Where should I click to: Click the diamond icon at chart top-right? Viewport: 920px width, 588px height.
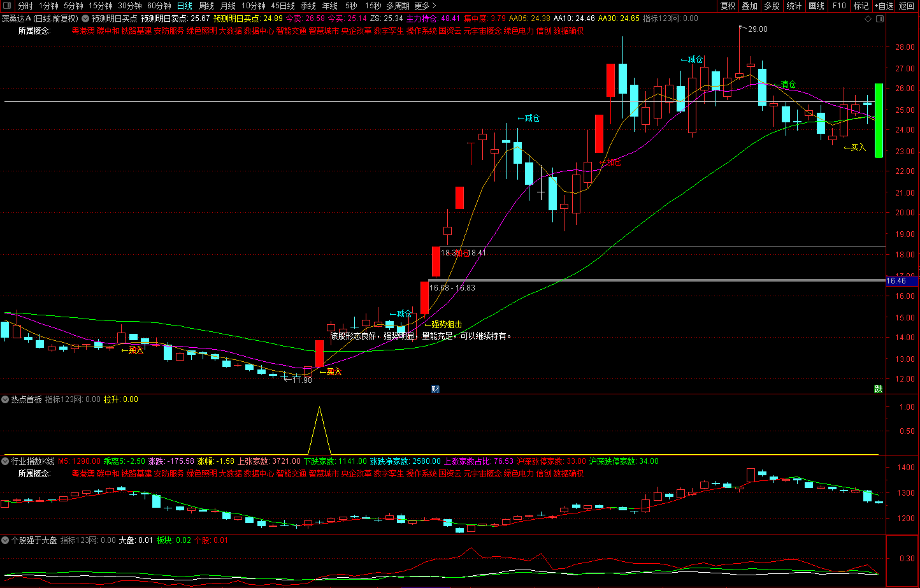(868, 18)
